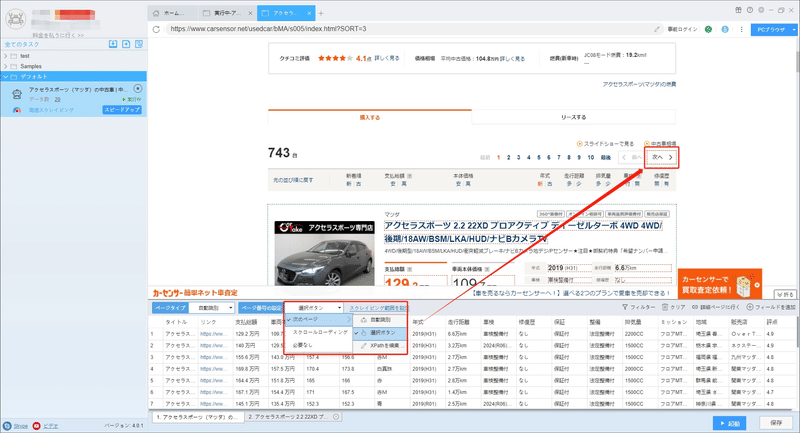Choose 選択ボタン in submenu
The image size is (800, 433).
click(x=381, y=333)
